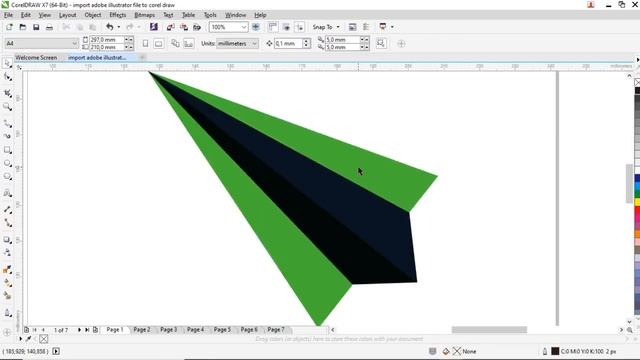Click the page width 297,0 mm stepper
Viewport: 640px width, 360px height.
129,40
